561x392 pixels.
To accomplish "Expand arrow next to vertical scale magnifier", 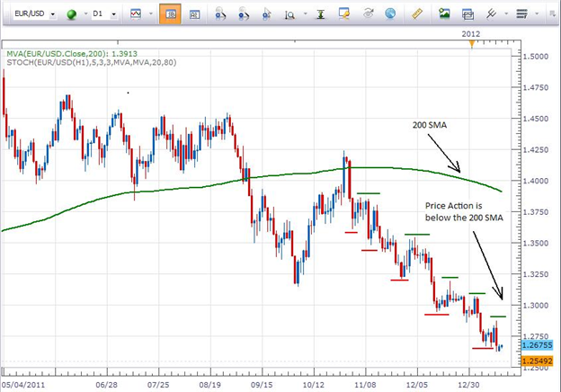I will (x=305, y=14).
